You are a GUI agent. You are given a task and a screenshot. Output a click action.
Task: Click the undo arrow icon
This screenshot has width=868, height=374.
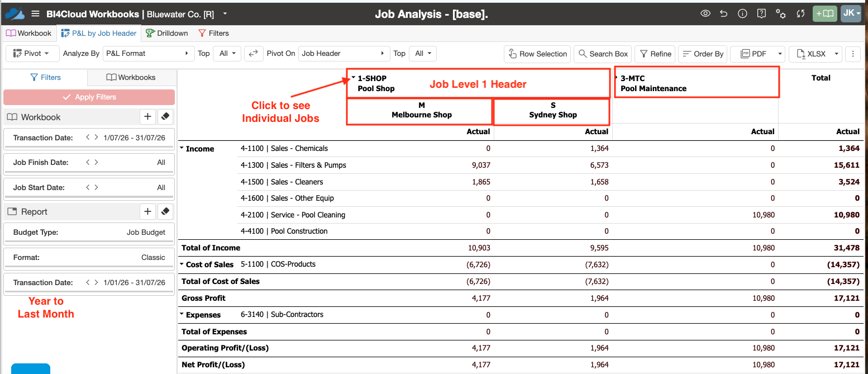point(724,14)
